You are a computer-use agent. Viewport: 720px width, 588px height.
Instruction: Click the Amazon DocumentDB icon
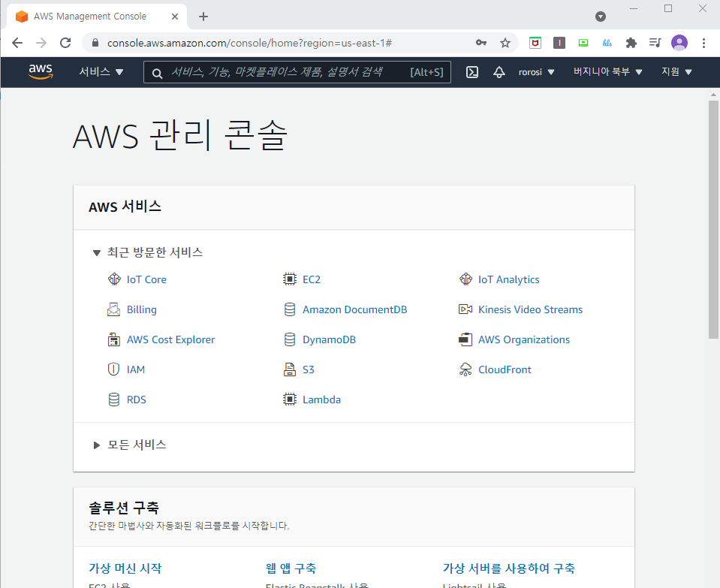pos(290,309)
